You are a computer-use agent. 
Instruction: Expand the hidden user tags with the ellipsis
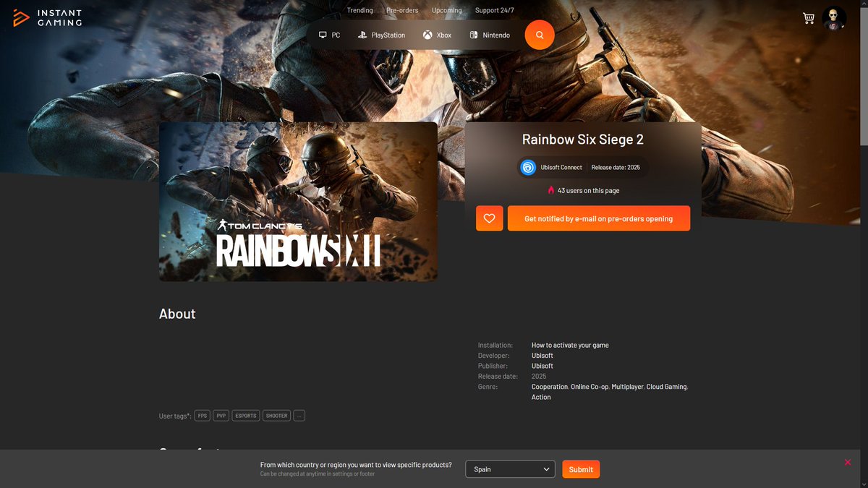click(299, 415)
